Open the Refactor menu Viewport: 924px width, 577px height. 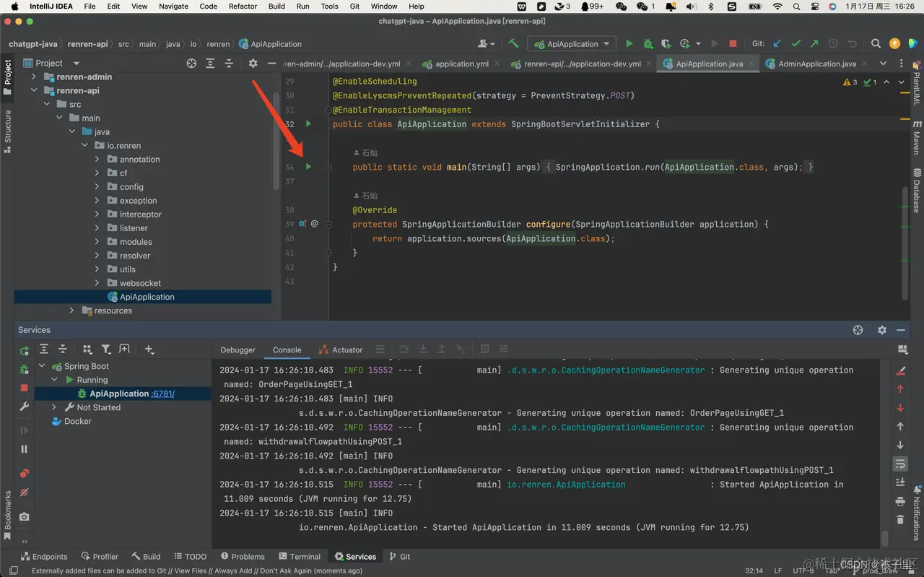[x=243, y=6]
